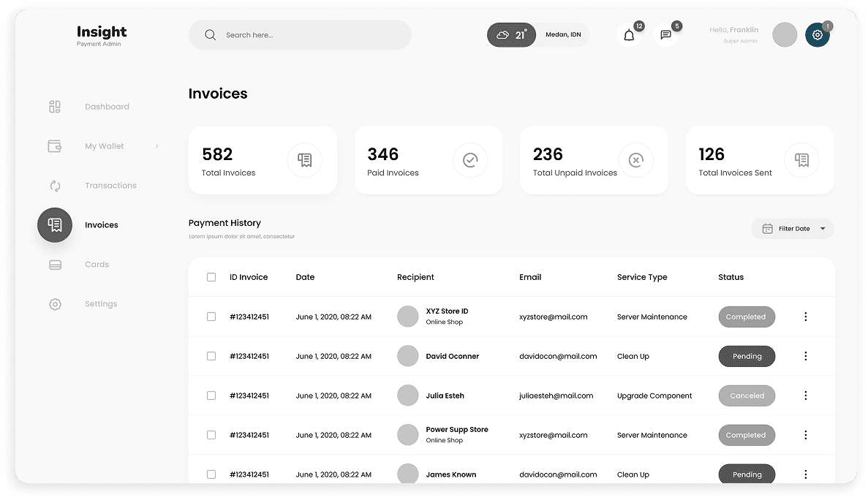This screenshot has height=500, width=868.
Task: Open the messages chat icon
Action: pos(665,34)
